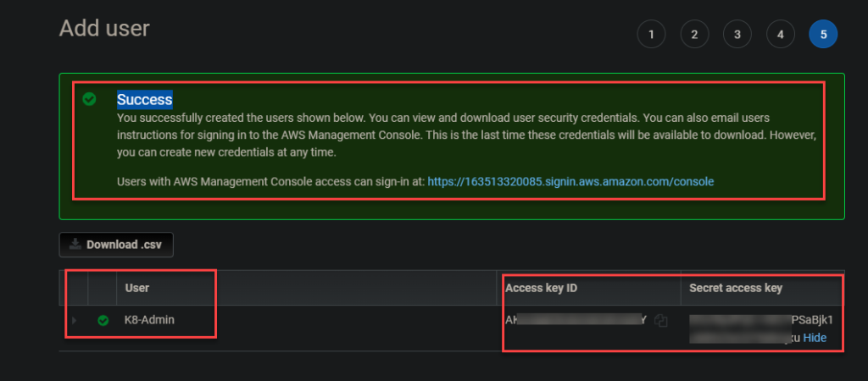The image size is (868, 381).
Task: Select the K8-Admin user name
Action: point(150,321)
